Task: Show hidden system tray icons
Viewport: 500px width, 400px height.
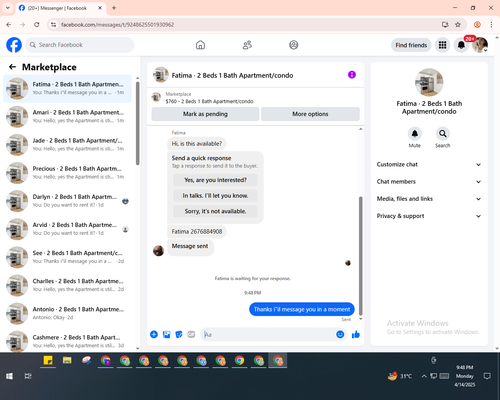Action: pyautogui.click(x=424, y=376)
